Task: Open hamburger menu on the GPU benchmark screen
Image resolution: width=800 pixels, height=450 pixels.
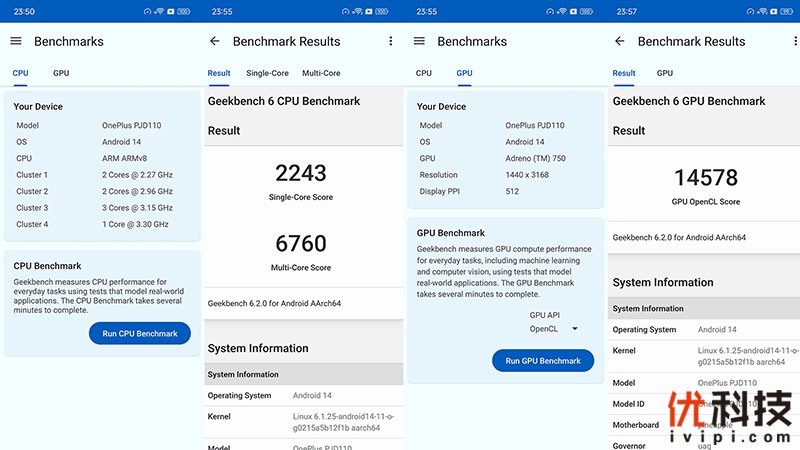Action: (x=419, y=41)
